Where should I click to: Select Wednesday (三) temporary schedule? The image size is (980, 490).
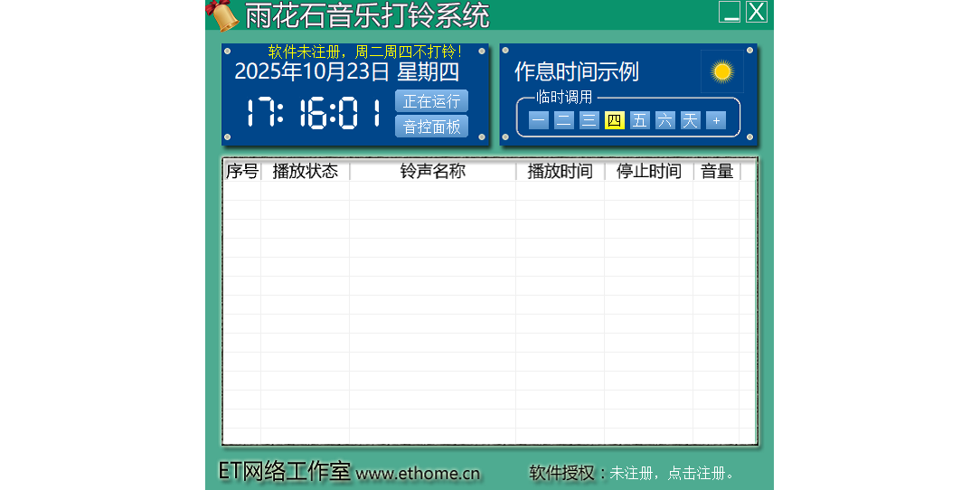pos(589,120)
